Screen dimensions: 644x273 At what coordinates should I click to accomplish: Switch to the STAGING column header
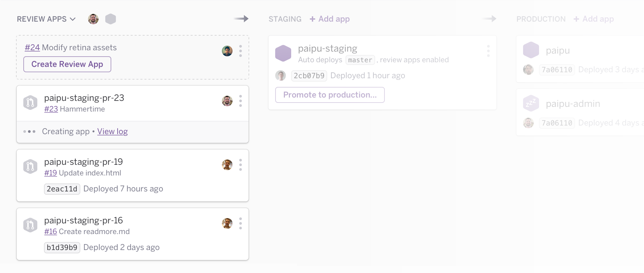285,19
